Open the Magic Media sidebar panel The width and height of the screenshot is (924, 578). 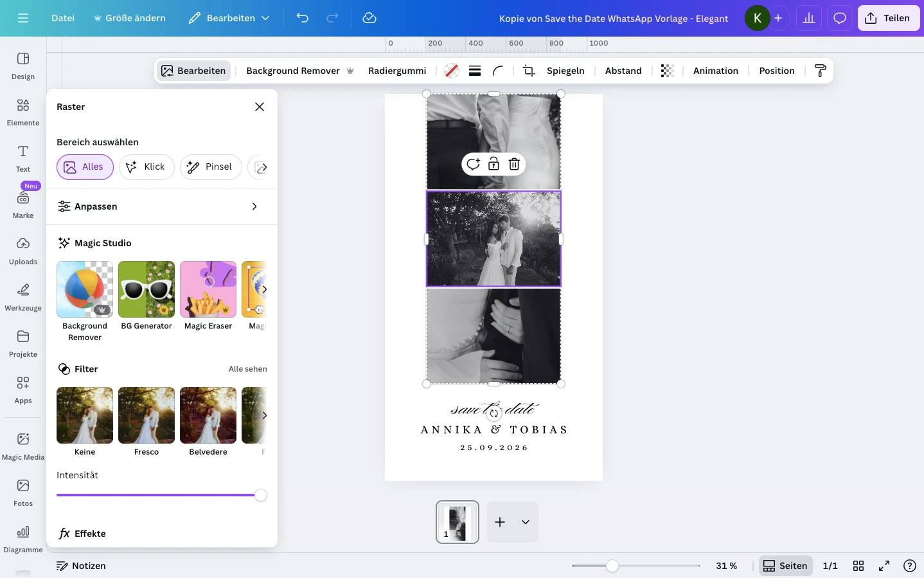[x=23, y=446]
